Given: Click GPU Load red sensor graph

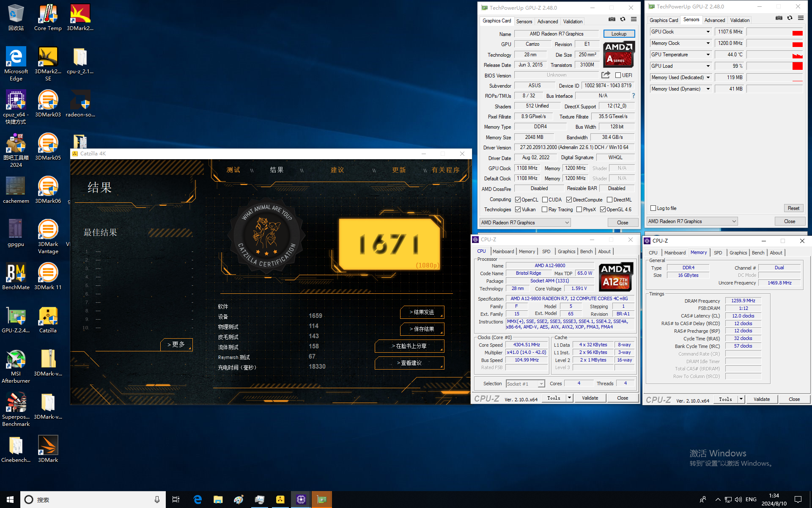Looking at the screenshot, I should [x=775, y=66].
